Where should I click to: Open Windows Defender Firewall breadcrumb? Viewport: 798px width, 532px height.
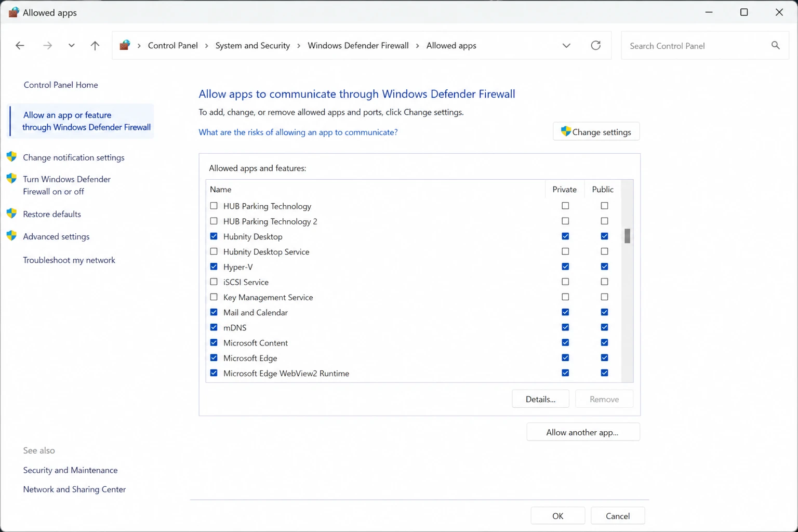pos(358,45)
